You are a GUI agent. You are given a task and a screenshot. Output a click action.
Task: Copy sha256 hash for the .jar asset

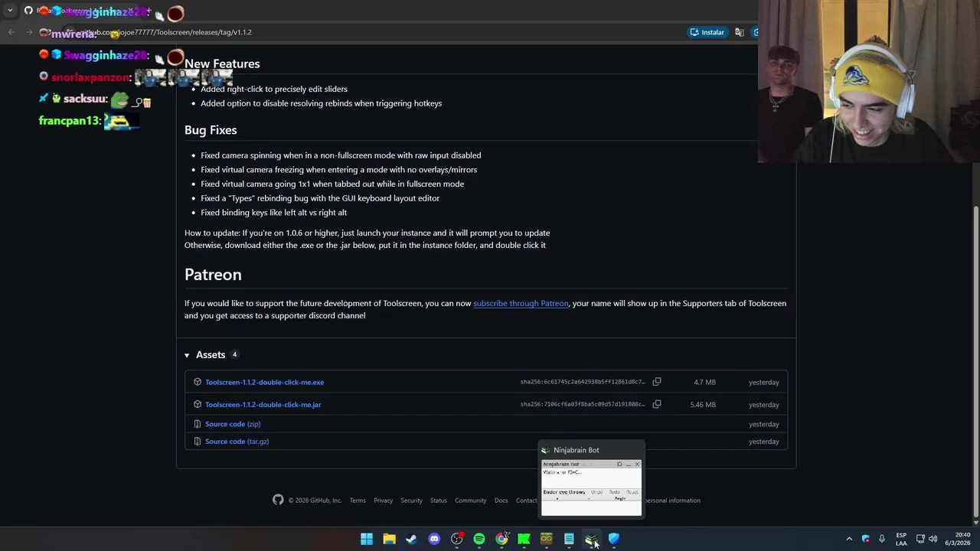tap(657, 404)
